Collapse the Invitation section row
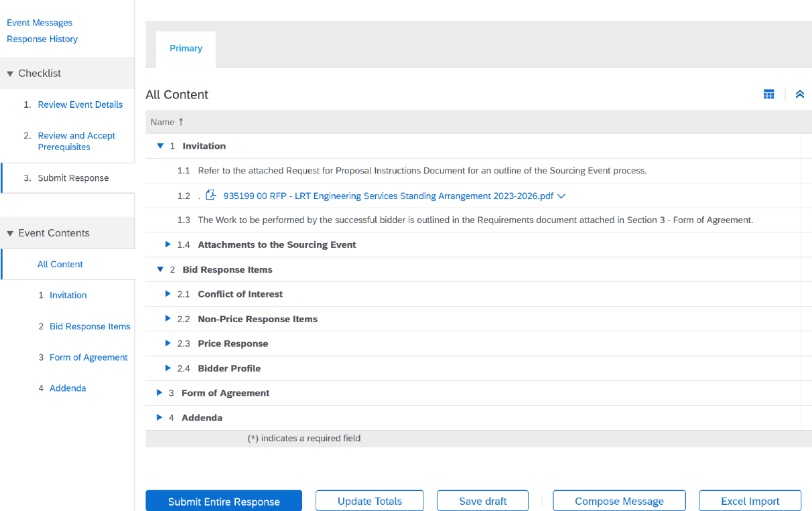The width and height of the screenshot is (812, 511). [x=160, y=146]
